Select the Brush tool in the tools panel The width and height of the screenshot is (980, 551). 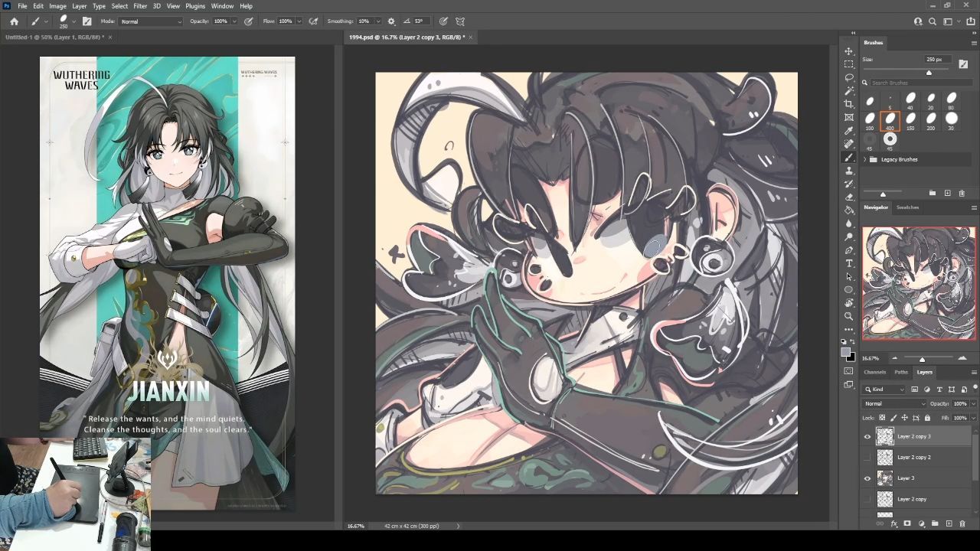(x=849, y=157)
